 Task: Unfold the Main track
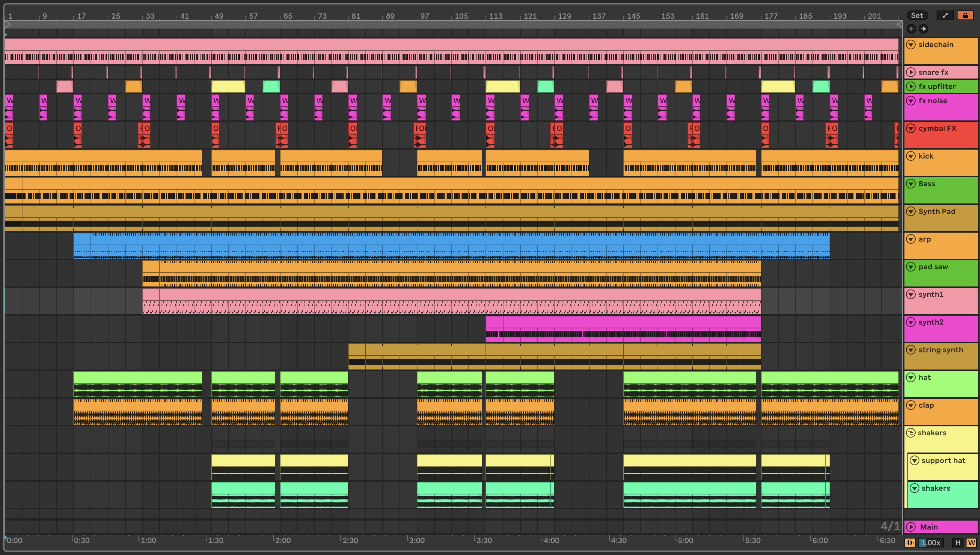click(x=911, y=527)
